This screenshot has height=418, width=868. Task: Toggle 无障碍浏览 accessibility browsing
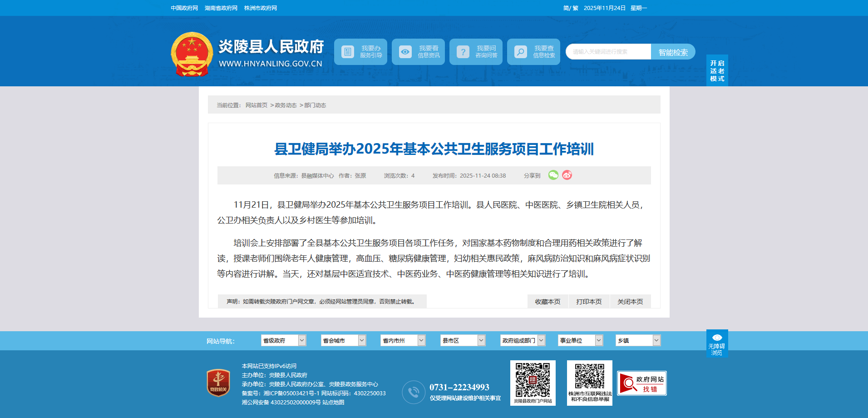point(717,343)
